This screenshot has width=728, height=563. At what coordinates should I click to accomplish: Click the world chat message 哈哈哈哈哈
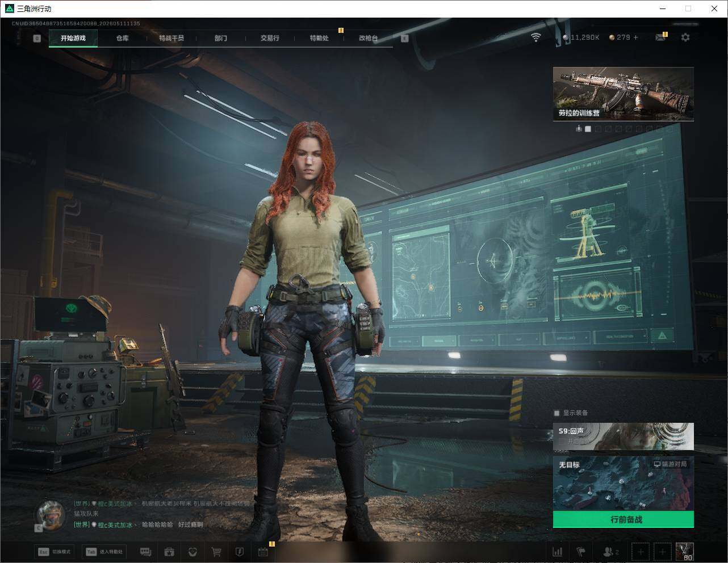click(x=157, y=525)
